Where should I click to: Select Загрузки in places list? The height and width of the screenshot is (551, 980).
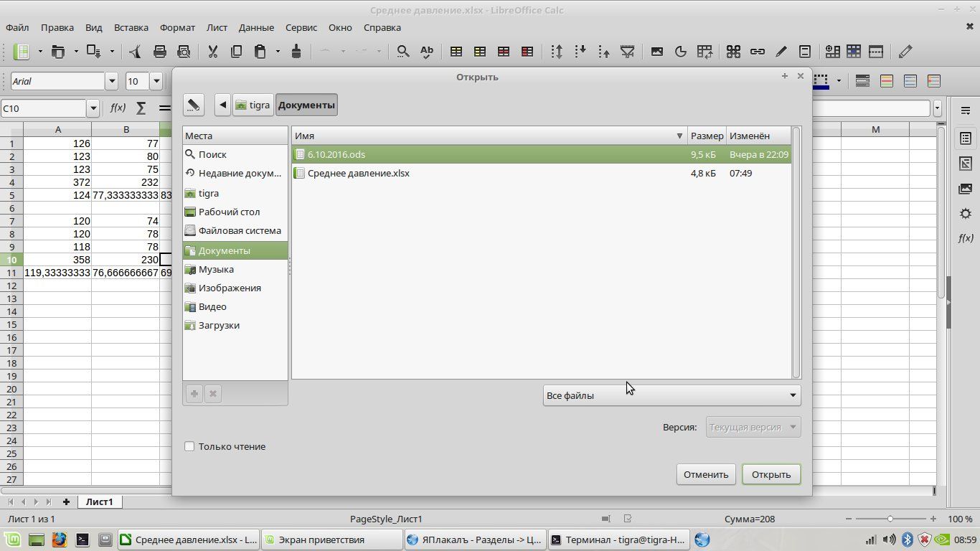click(235, 325)
